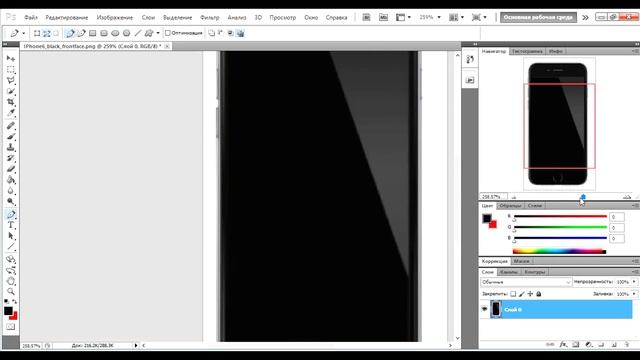Select the History Brush tool
The width and height of the screenshot is (640, 360).
tap(11, 158)
